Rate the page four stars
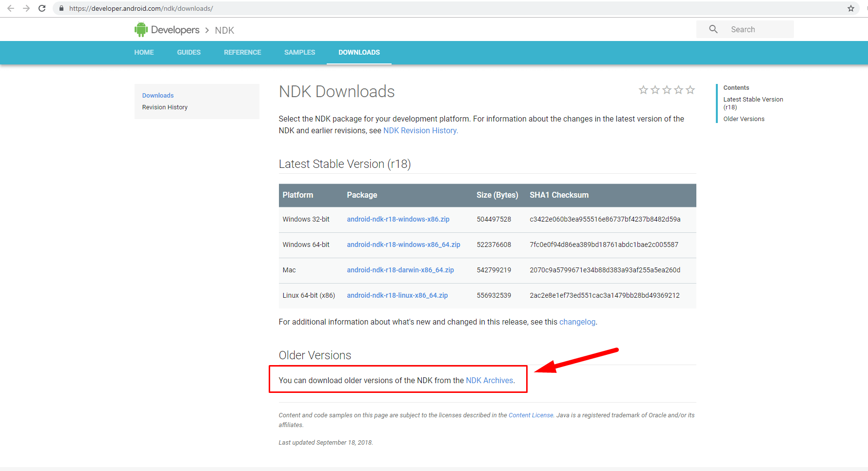The image size is (868, 471). pyautogui.click(x=678, y=90)
